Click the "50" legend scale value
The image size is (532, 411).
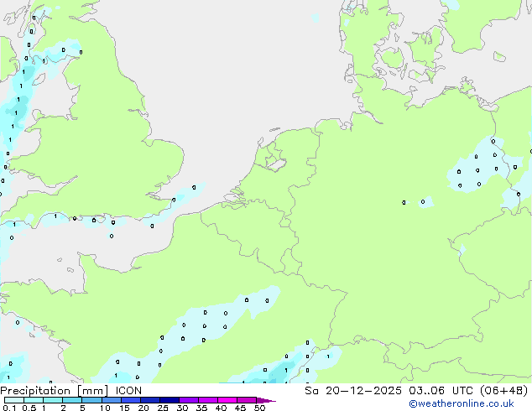click(259, 408)
